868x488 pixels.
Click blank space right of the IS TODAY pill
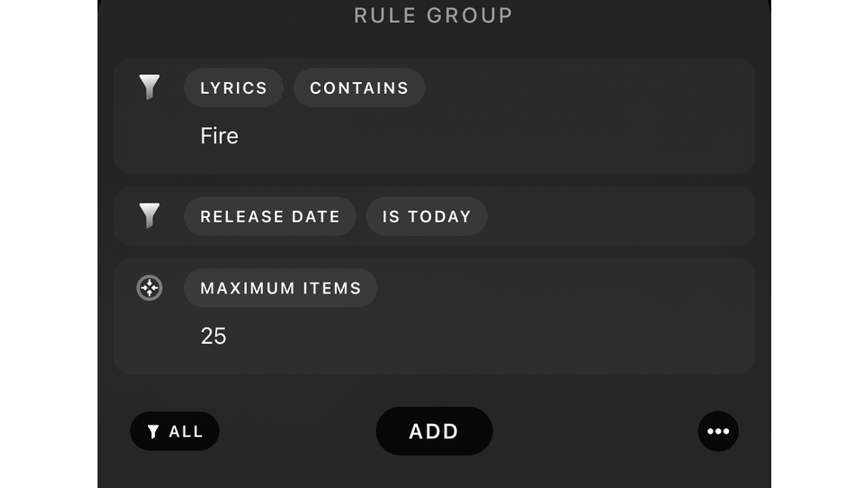(610, 216)
